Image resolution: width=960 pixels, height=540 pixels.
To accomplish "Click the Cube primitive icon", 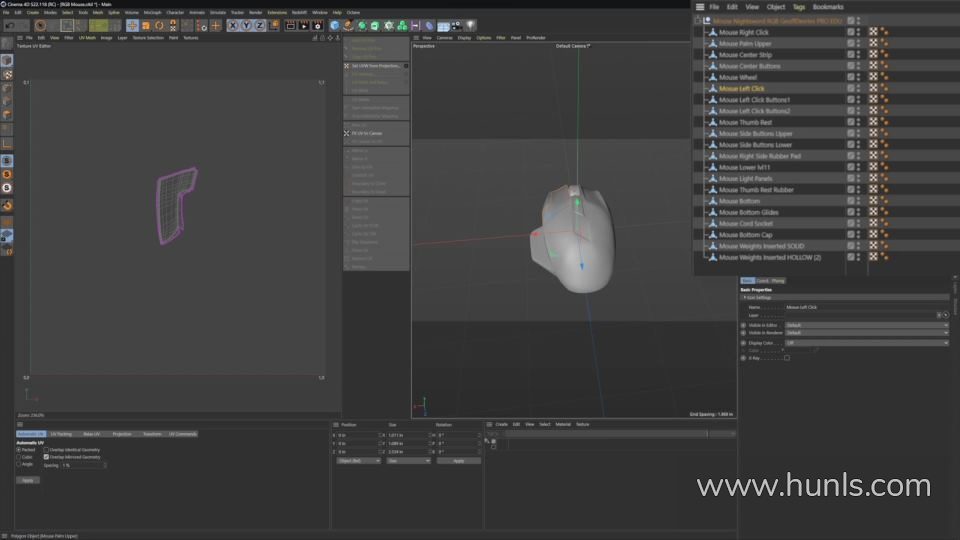I will (334, 25).
